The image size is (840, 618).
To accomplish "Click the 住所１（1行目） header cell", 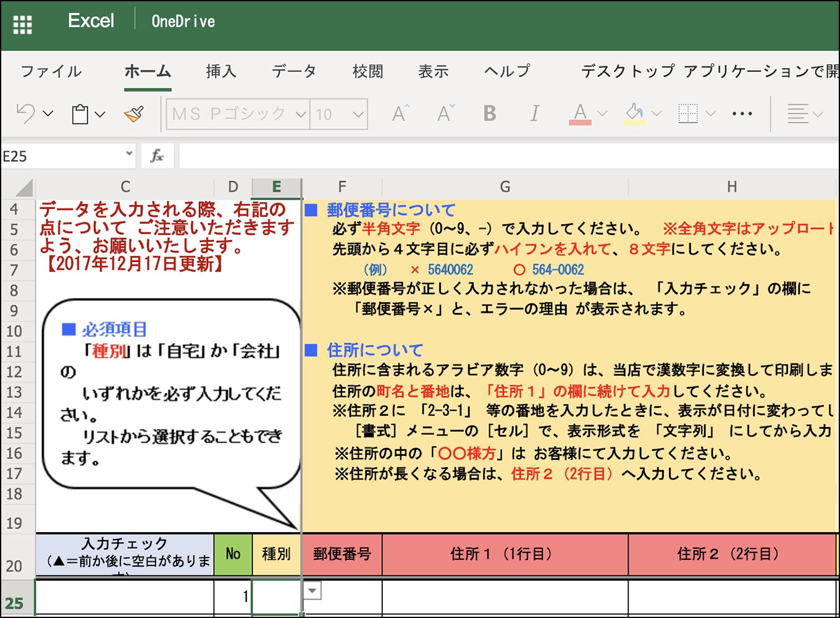I will point(505,555).
